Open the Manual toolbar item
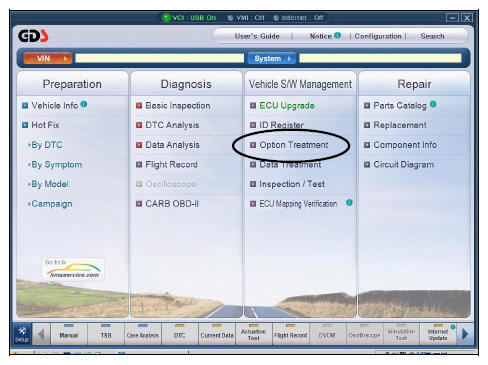Screen dimensions: 488x365 coord(69,334)
